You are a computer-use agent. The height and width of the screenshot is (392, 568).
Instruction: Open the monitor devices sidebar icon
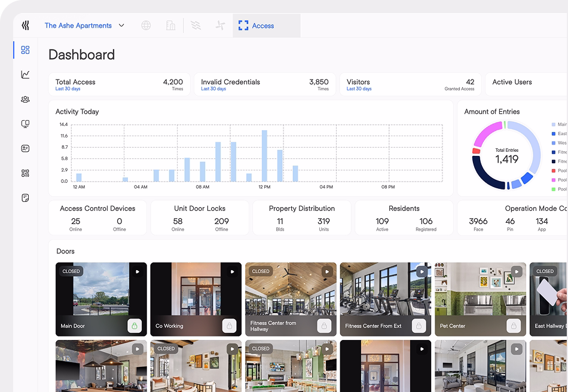coord(25,124)
